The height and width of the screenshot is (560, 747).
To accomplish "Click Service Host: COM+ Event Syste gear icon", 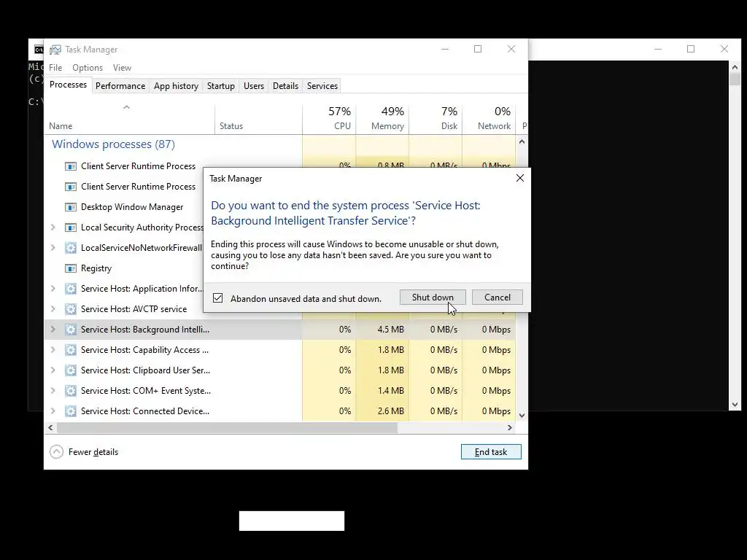I will [x=71, y=391].
